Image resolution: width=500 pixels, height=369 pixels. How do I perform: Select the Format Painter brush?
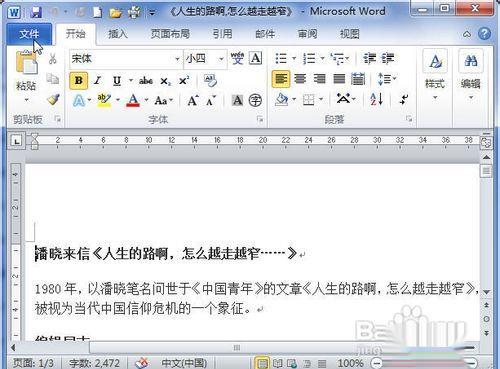coord(53,99)
